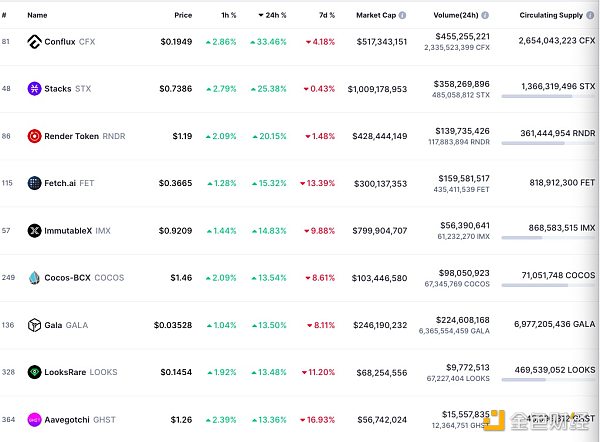Click the Conflux CFX coin logo

click(35, 42)
